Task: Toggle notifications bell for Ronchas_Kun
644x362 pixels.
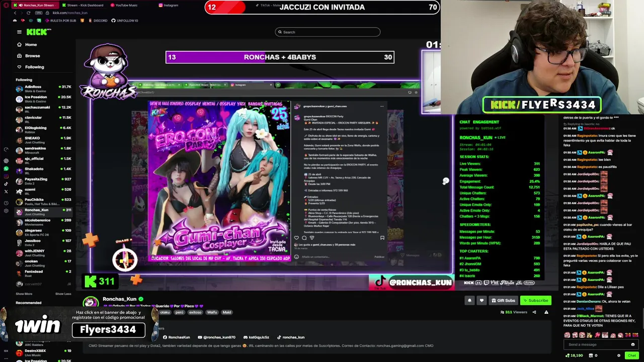Action: (x=469, y=301)
